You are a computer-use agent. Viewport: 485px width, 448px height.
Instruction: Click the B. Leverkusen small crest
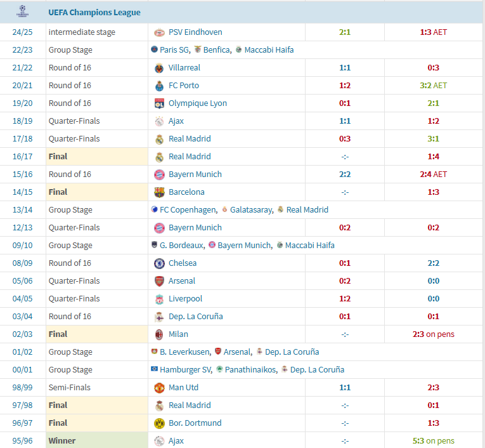[154, 351]
